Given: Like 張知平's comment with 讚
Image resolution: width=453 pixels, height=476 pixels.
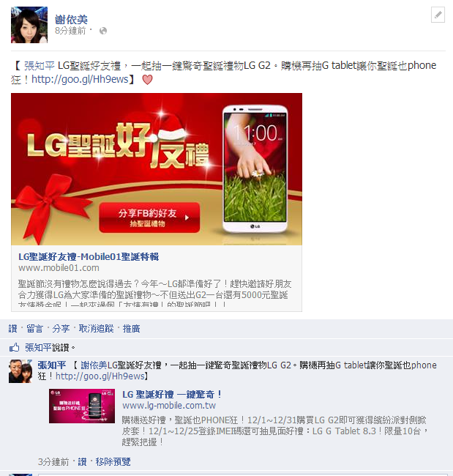Looking at the screenshot, I should pos(82,462).
